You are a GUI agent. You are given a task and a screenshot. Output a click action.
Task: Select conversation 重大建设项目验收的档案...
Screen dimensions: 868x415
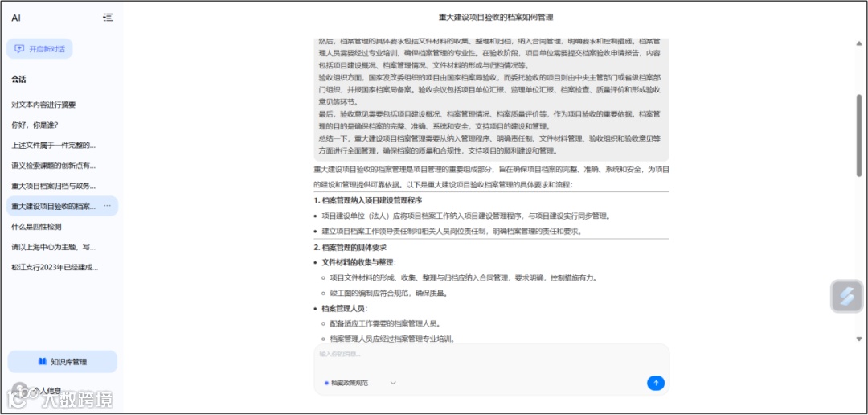click(53, 206)
